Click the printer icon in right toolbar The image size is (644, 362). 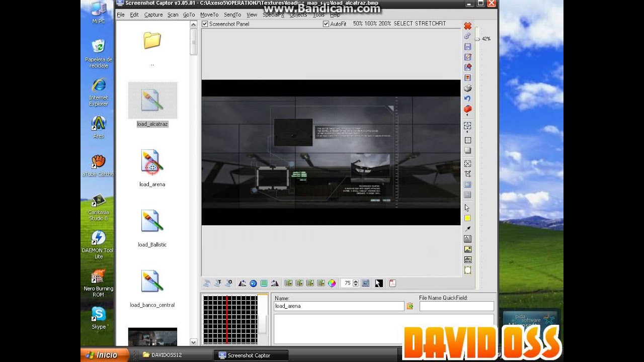point(467,88)
